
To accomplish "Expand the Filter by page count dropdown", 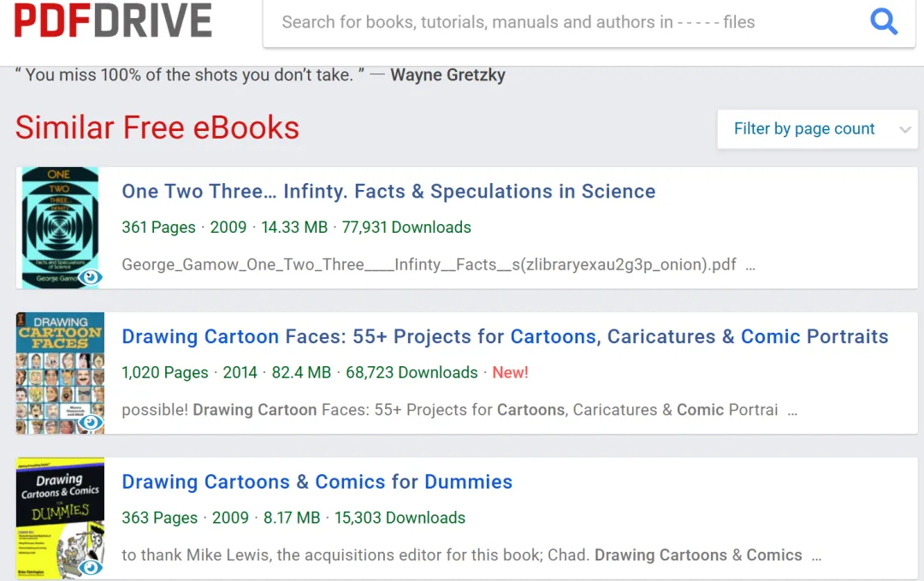I will (x=817, y=129).
